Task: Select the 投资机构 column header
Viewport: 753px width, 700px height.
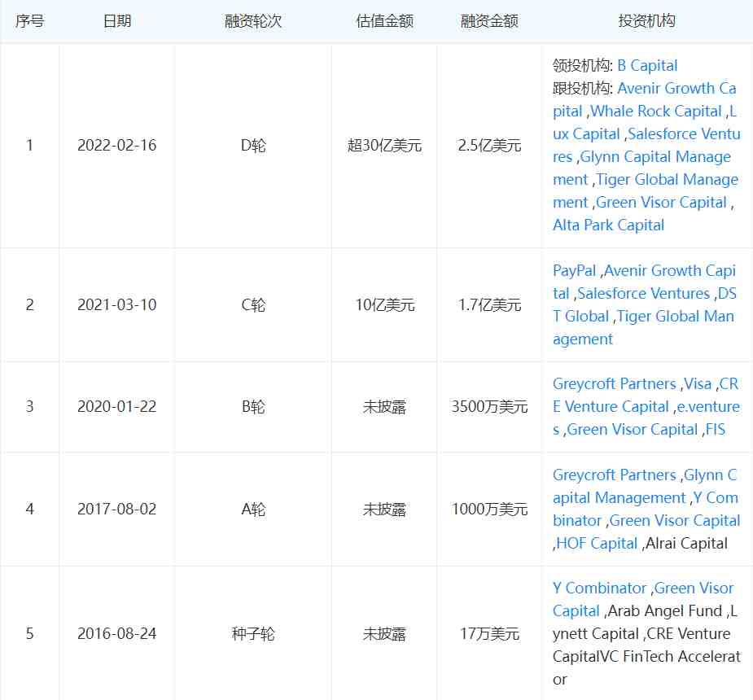Action: point(646,21)
